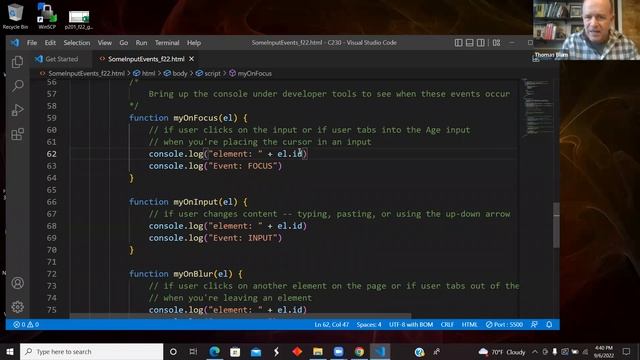Open the Windows Start menu
Viewport: 640px width, 360px height.
point(10,351)
